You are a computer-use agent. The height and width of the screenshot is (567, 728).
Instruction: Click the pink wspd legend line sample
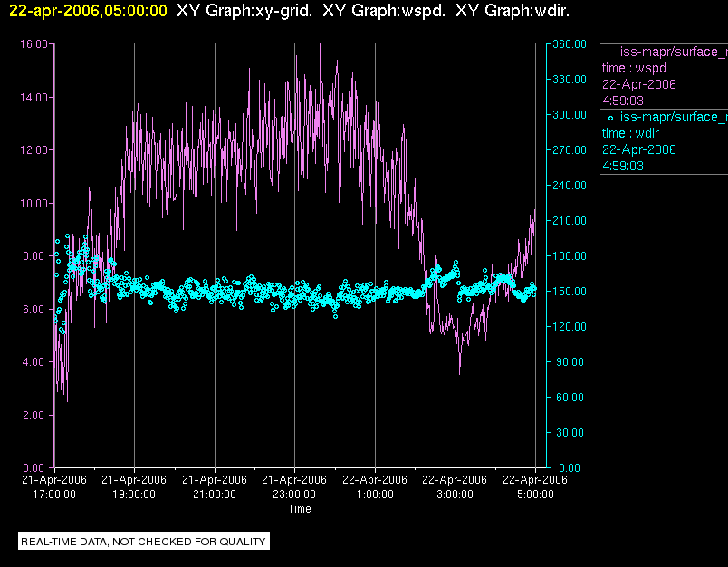[x=610, y=53]
